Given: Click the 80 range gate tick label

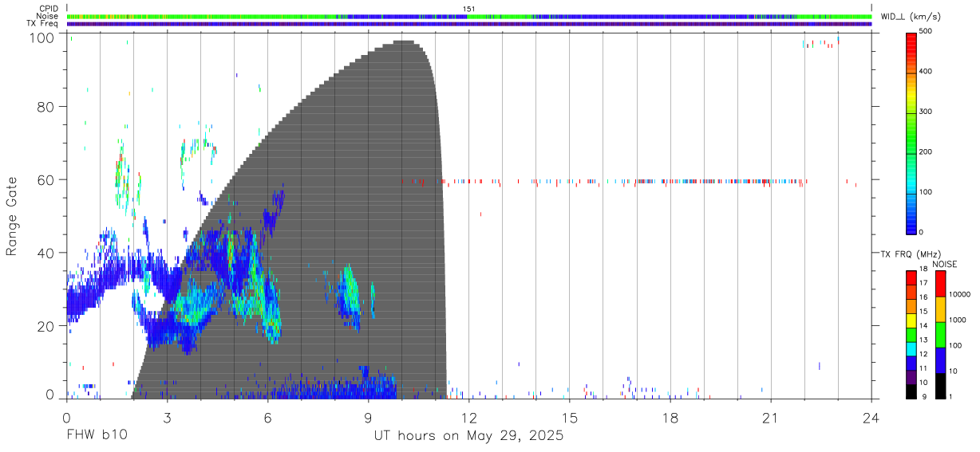Looking at the screenshot, I should point(45,107).
